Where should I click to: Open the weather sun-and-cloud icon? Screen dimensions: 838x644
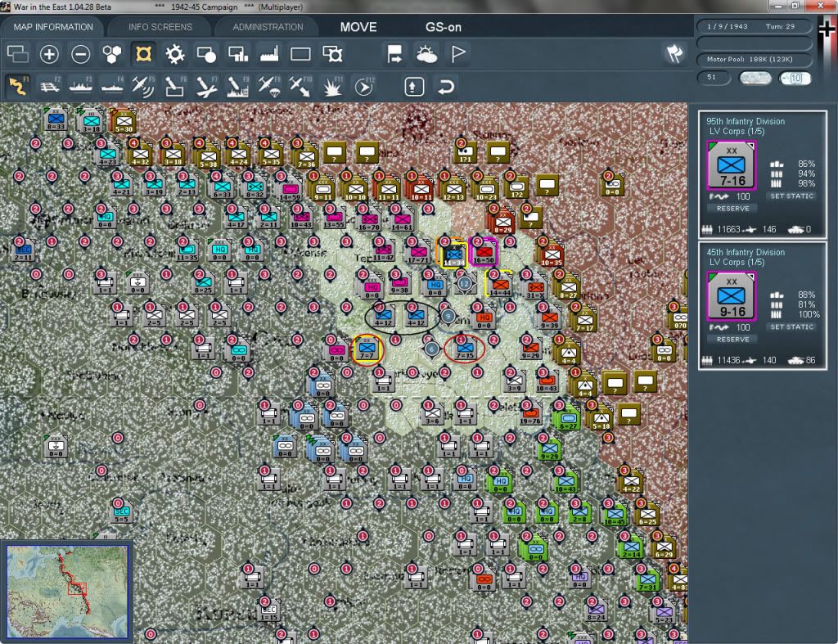(x=426, y=54)
